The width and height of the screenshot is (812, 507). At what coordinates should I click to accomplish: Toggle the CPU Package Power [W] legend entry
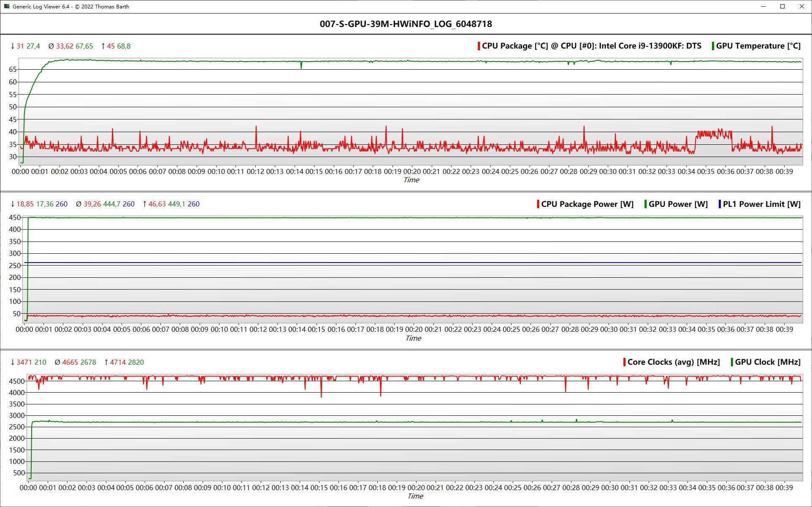[x=587, y=204]
